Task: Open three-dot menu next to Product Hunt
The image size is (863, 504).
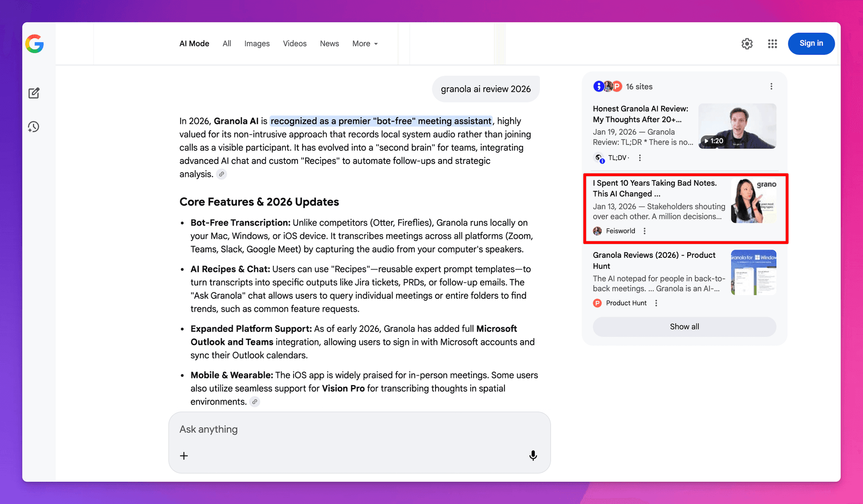Action: [x=656, y=303]
